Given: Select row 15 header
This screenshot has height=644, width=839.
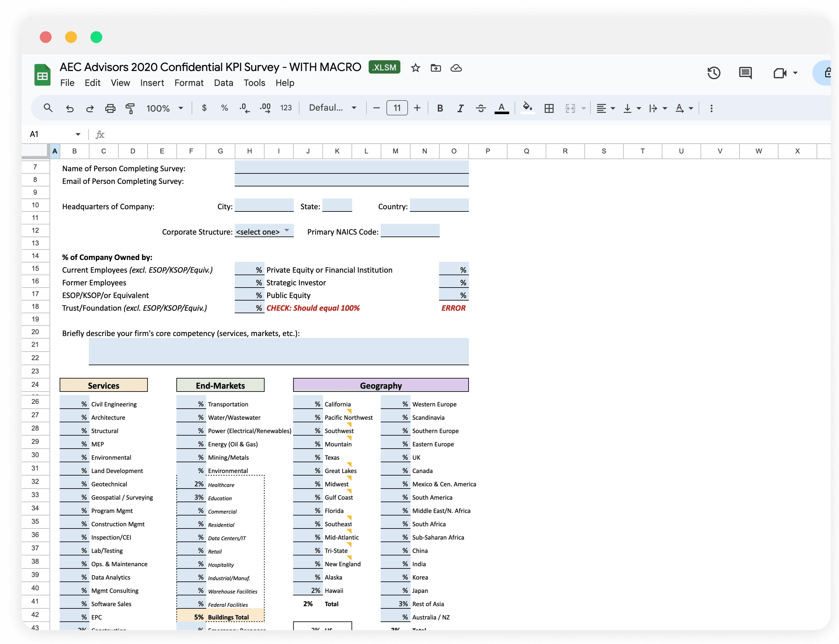Looking at the screenshot, I should click(x=35, y=268).
